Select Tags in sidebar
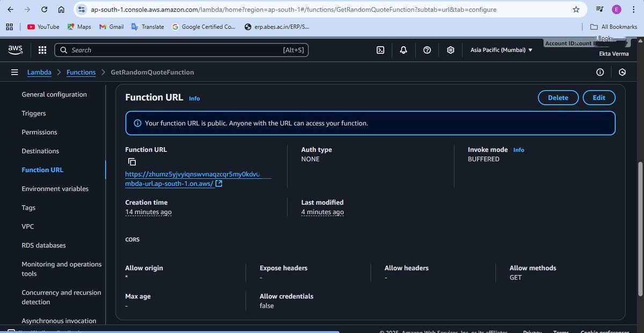This screenshot has width=644, height=333. (x=28, y=207)
